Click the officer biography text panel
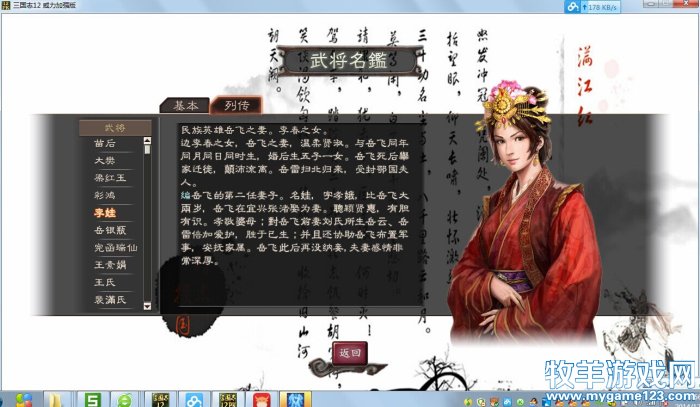700x407 pixels. tap(300, 214)
